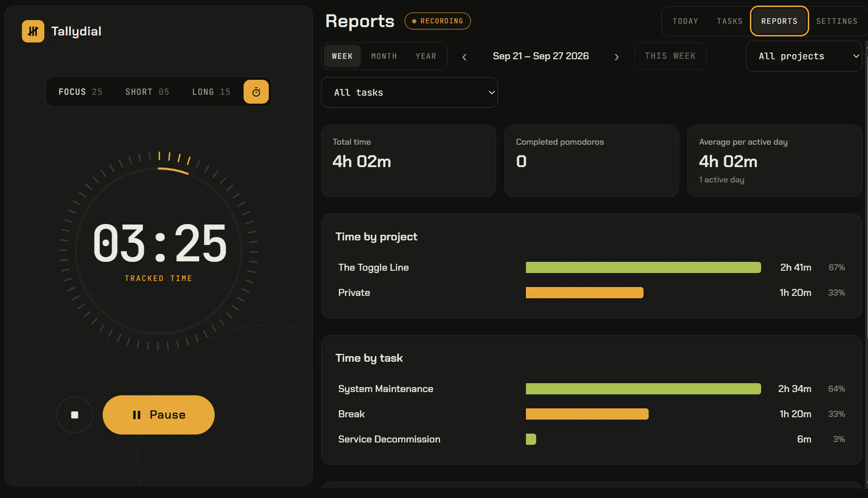Click the Completed pomodoros card
The width and height of the screenshot is (868, 498).
point(591,161)
